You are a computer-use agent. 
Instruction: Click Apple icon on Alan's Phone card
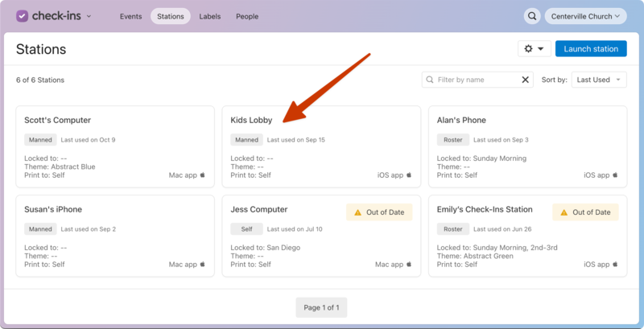point(615,175)
